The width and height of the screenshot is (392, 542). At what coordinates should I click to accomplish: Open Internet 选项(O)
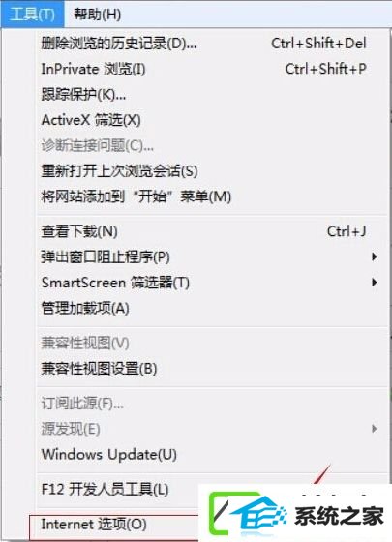[x=114, y=525]
